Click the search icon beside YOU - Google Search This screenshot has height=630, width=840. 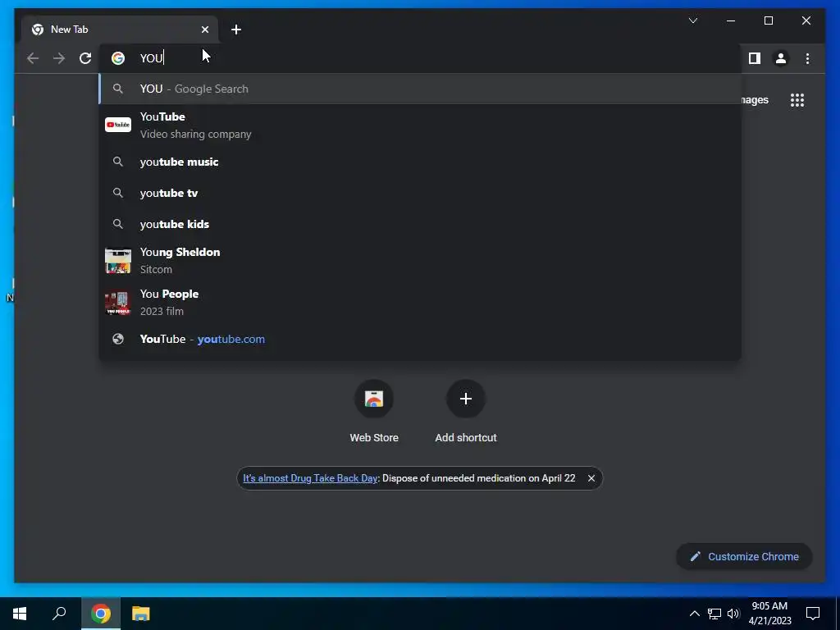(x=118, y=89)
